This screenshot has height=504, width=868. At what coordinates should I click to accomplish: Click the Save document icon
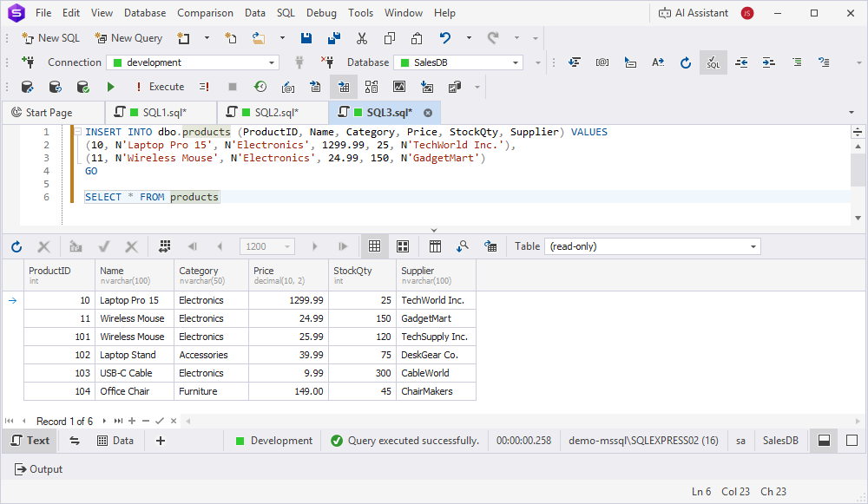[305, 38]
